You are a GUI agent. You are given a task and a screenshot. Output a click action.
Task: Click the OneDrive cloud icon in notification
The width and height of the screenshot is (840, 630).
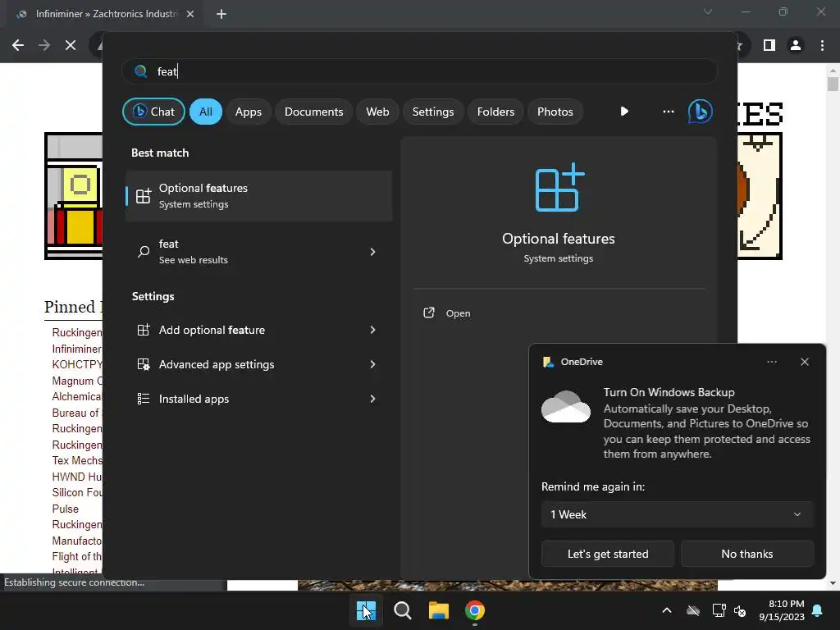pyautogui.click(x=566, y=407)
